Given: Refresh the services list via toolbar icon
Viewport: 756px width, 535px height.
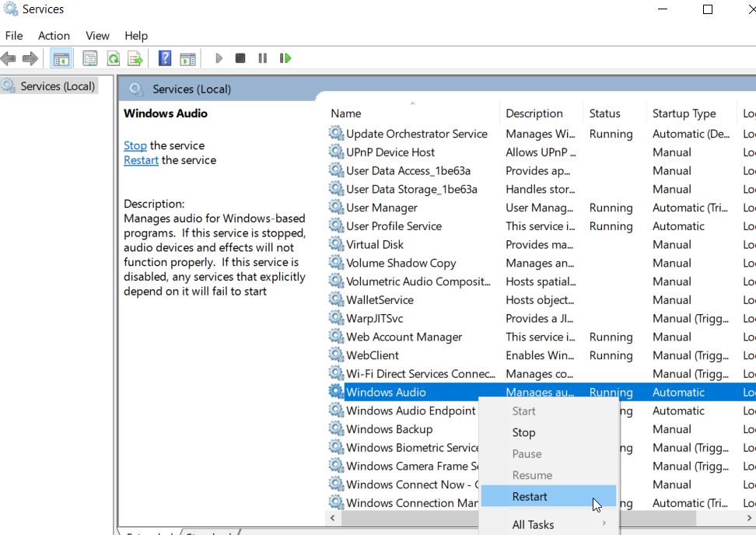Looking at the screenshot, I should [x=114, y=59].
